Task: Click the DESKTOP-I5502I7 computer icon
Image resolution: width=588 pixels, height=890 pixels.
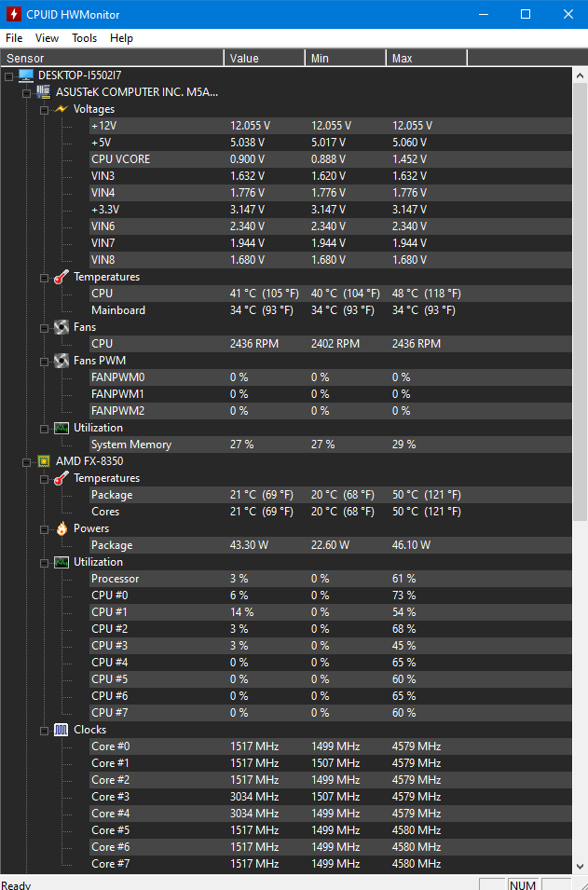Action: coord(25,75)
